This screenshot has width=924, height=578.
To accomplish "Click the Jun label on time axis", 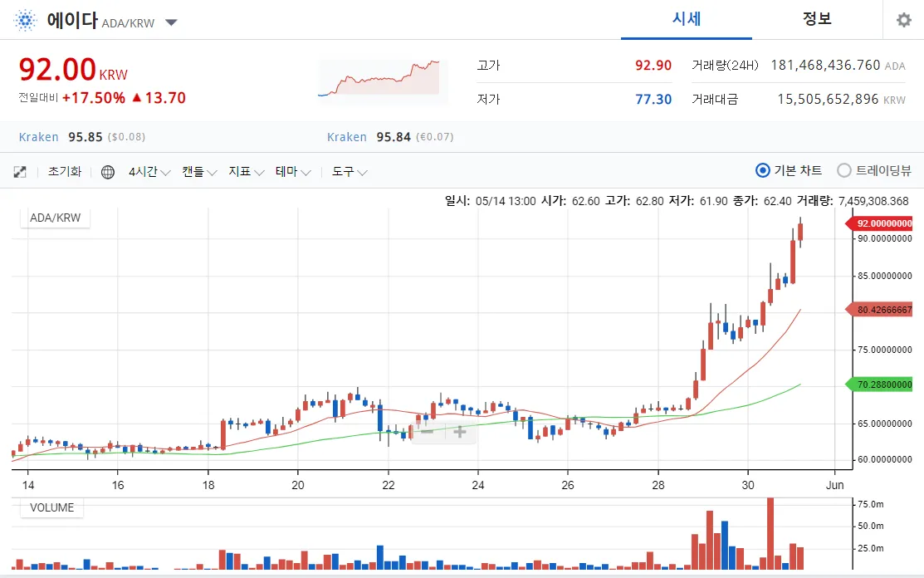I will (834, 486).
